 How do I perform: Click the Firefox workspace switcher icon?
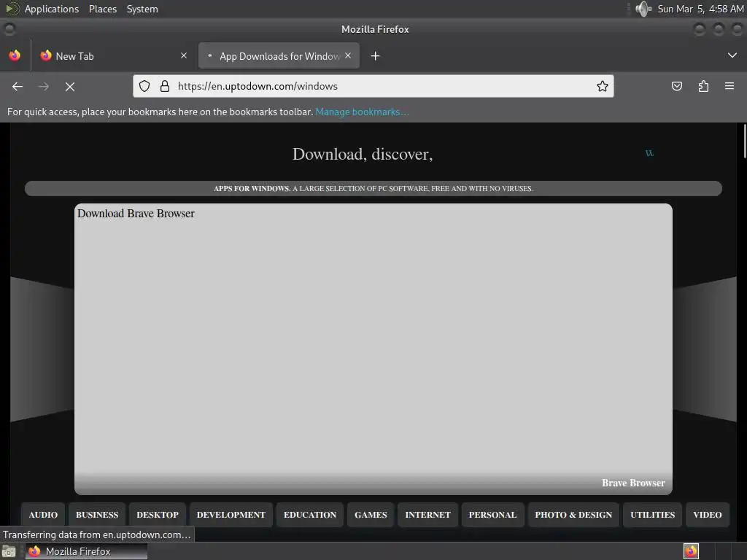(691, 551)
